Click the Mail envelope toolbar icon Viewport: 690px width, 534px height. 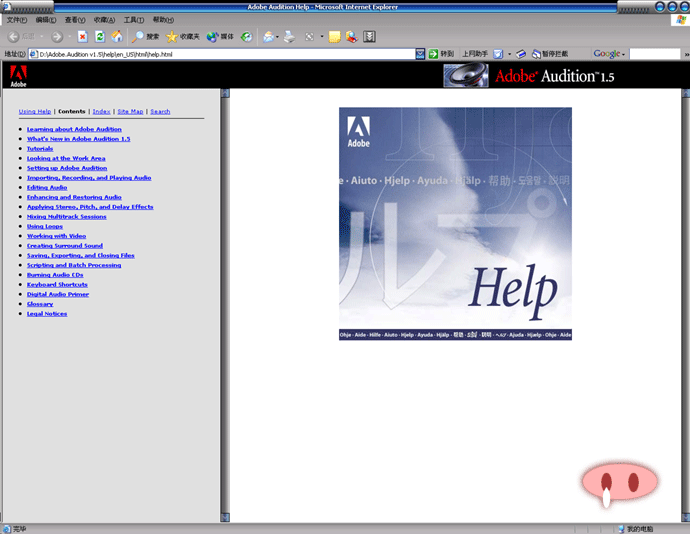tap(268, 37)
